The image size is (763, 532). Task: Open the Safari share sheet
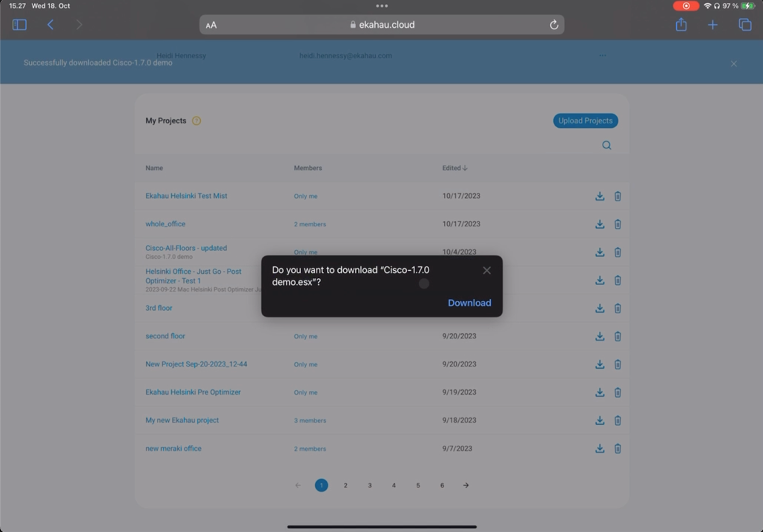coord(681,24)
